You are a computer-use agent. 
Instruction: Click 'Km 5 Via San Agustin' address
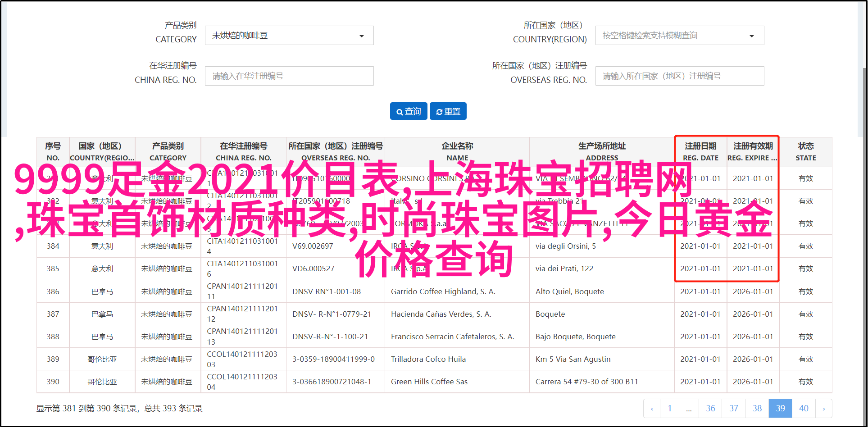coord(573,359)
